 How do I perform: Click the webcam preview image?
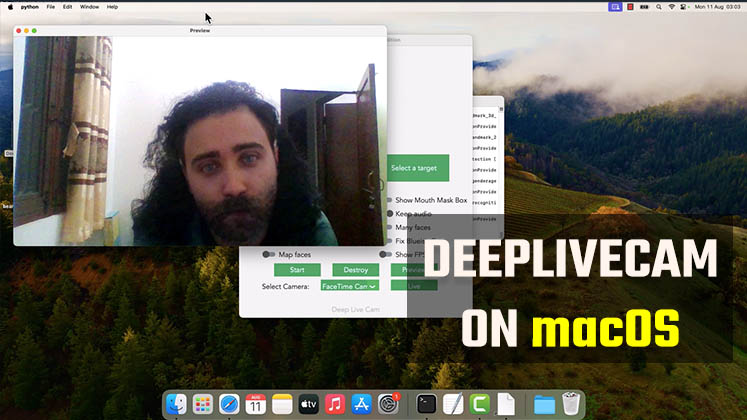pyautogui.click(x=200, y=140)
